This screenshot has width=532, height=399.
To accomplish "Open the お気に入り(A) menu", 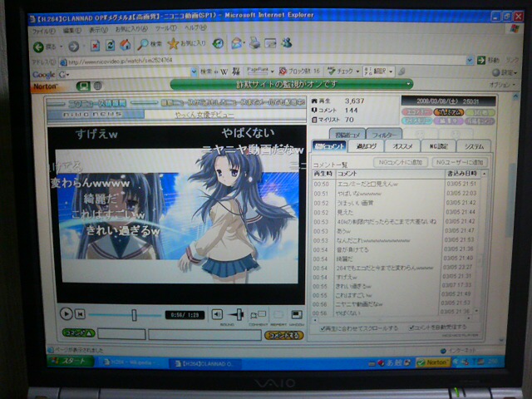I will pyautogui.click(x=131, y=29).
